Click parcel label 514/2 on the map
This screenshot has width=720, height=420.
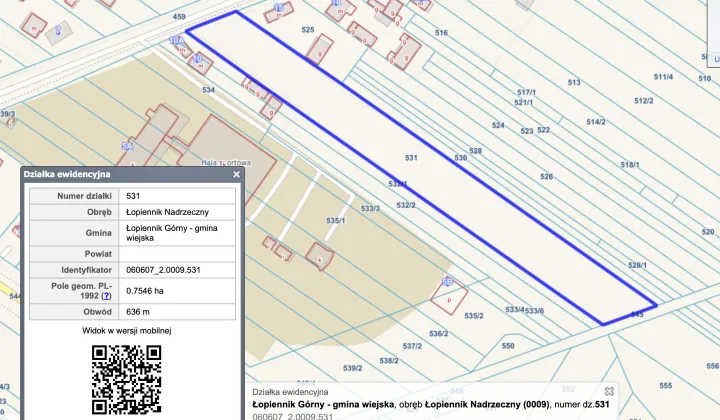click(596, 122)
